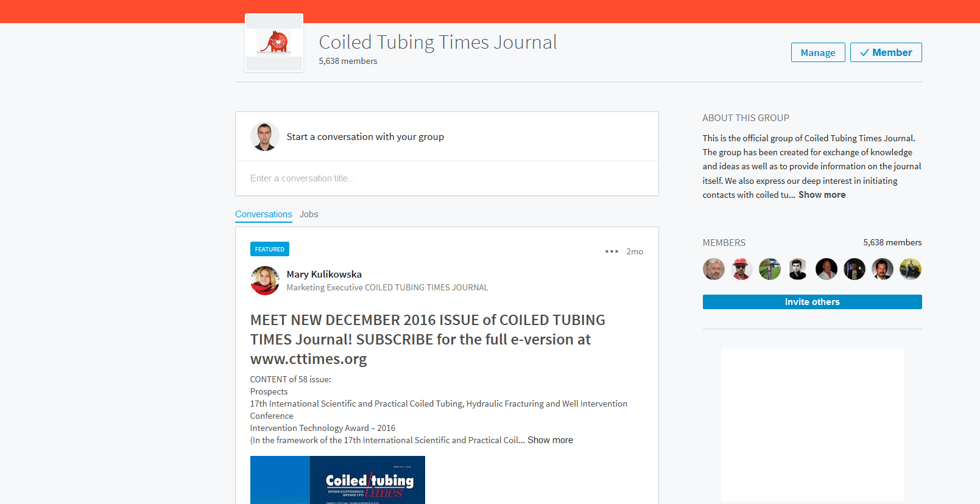Click the fourth black-and-white member avatar
Image resolution: width=980 pixels, height=504 pixels.
pos(798,269)
